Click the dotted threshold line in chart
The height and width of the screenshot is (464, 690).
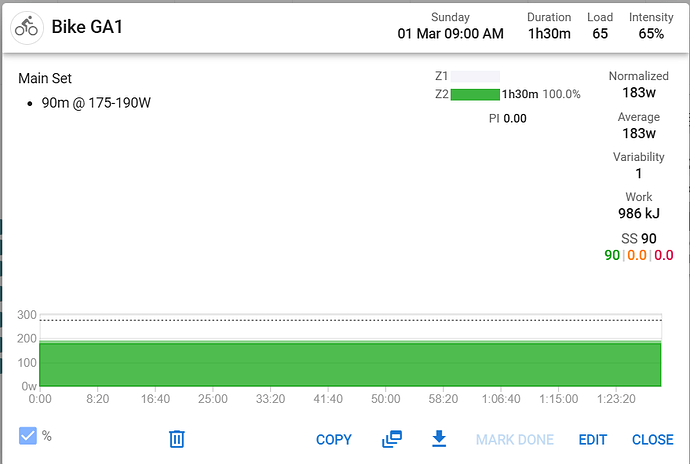[x=350, y=320]
